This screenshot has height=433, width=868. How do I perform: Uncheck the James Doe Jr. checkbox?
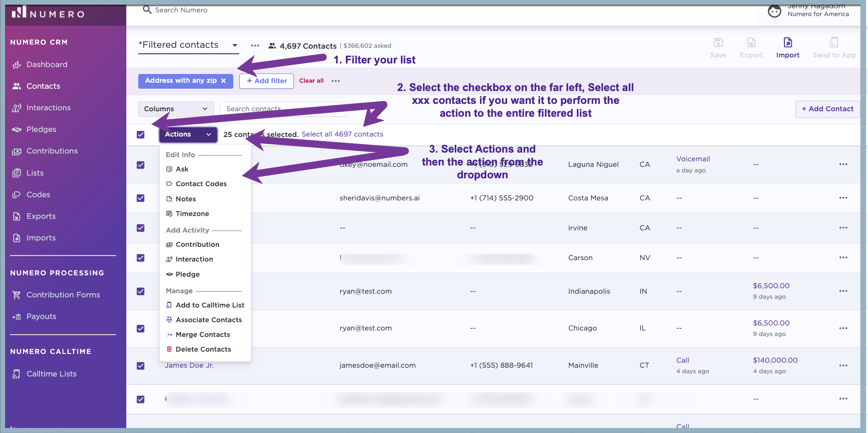click(141, 366)
